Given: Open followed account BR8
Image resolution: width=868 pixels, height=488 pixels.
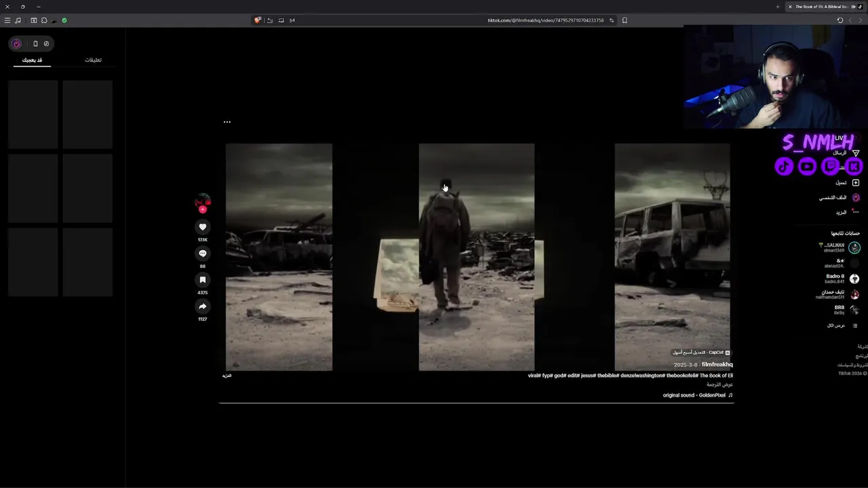Looking at the screenshot, I should click(x=846, y=310).
